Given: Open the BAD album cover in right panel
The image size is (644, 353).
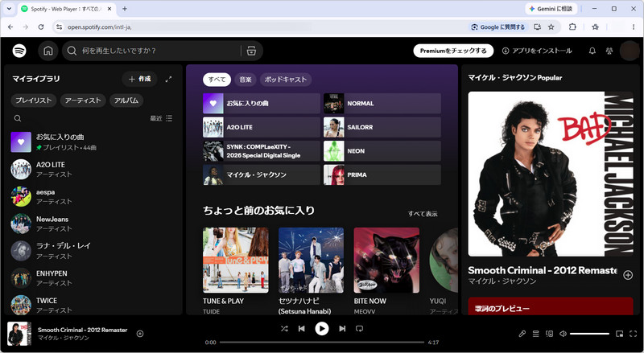Looking at the screenshot, I should coord(551,174).
